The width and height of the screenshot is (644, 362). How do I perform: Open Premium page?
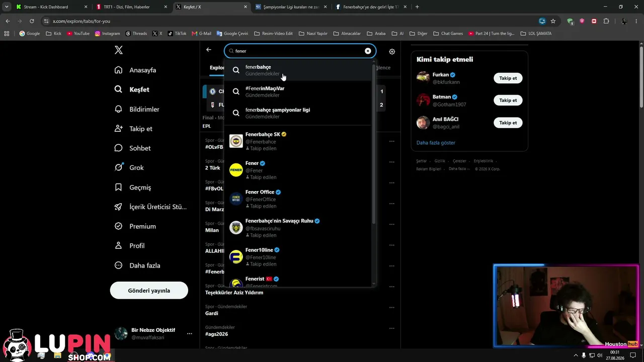click(135, 226)
